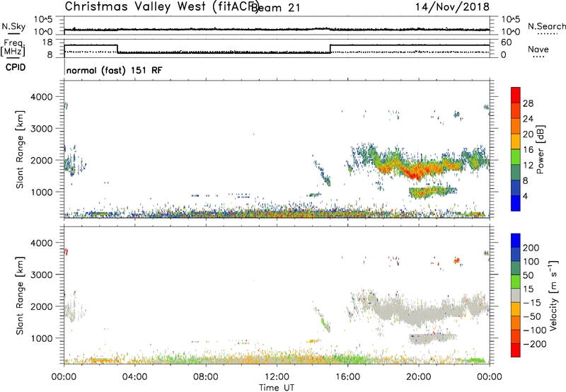Click the '18' frequency axis tick

point(47,42)
